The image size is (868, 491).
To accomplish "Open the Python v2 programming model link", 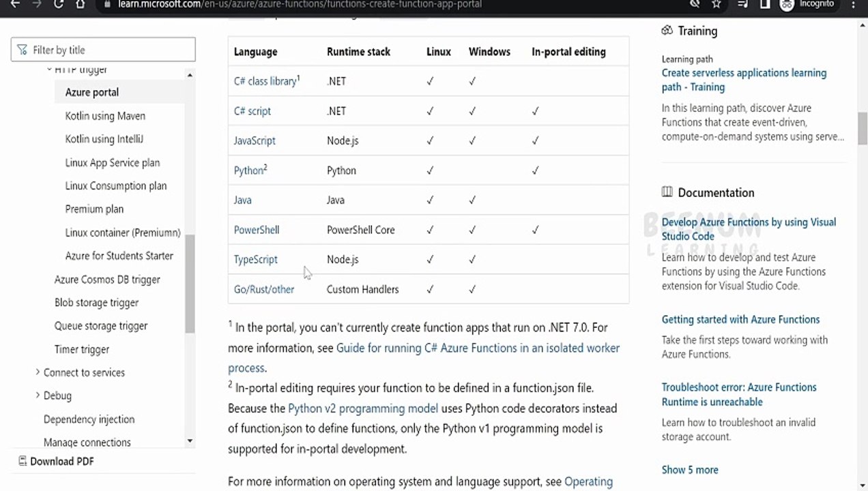I will pos(363,408).
